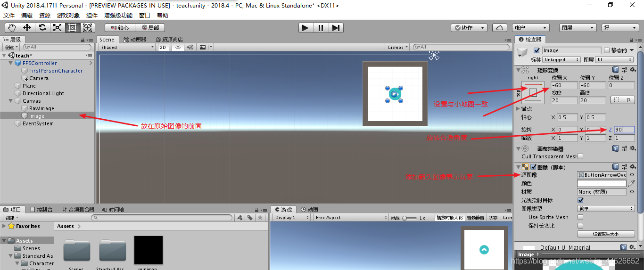The width and height of the screenshot is (644, 270).
Task: Enable Cull Transparent Mesh checkbox
Action: (580, 156)
